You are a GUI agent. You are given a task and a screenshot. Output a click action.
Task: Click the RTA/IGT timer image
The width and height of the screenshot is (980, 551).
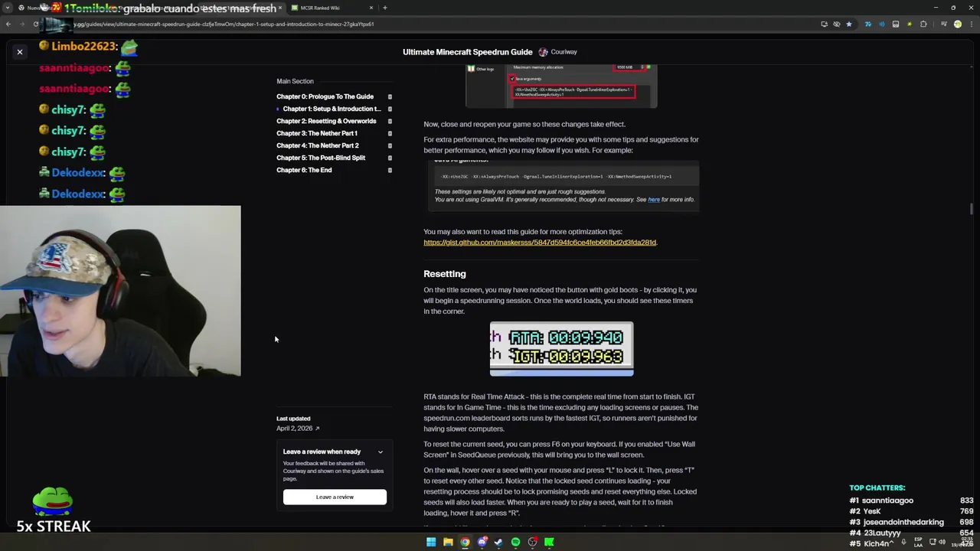tap(561, 349)
